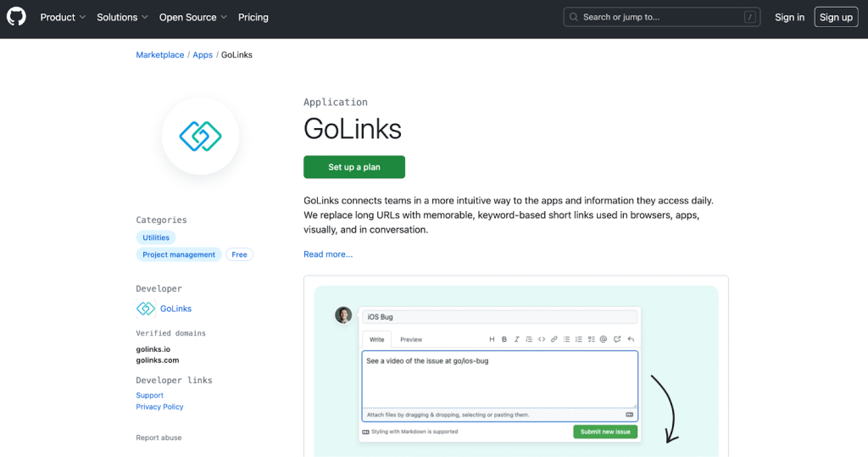Click the 'golinks.io' verified domain text
Viewport: 868px width, 457px height.
click(153, 349)
